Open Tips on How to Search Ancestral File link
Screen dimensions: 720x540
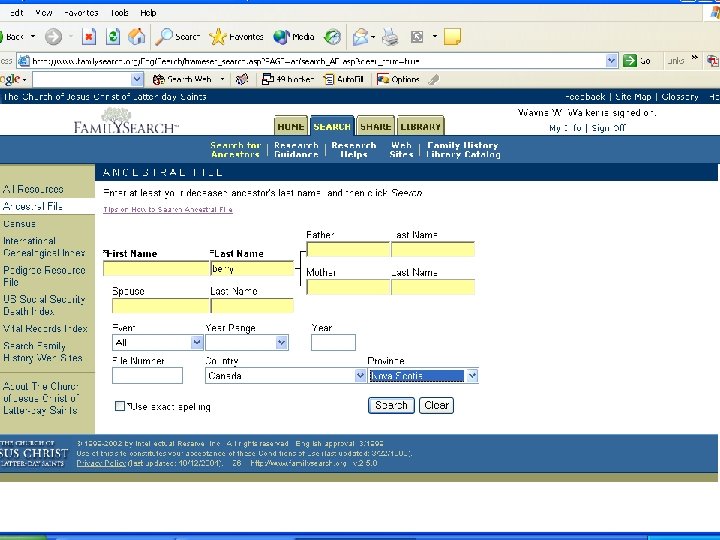point(168,209)
